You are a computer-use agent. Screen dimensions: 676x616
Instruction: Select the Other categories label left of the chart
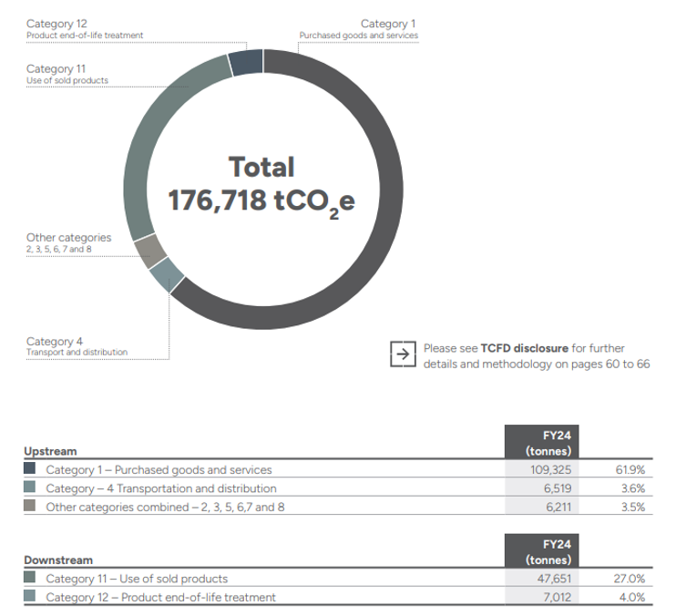tap(69, 242)
